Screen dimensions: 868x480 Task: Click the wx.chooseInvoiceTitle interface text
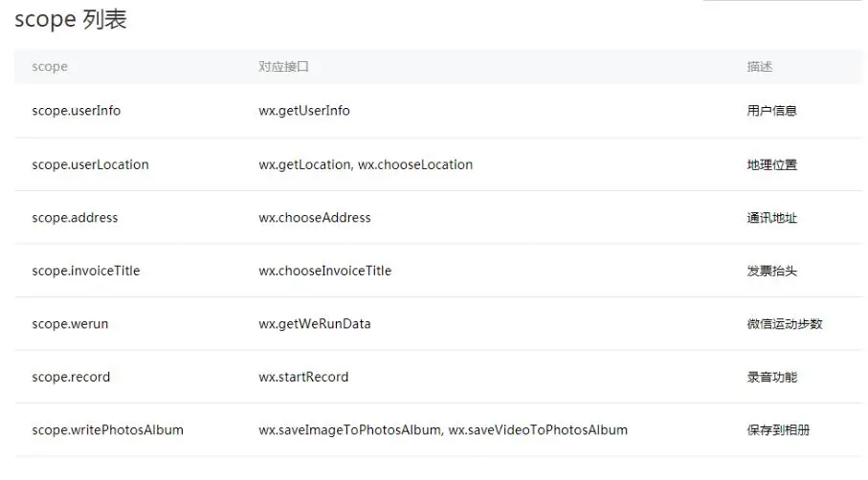coord(325,271)
